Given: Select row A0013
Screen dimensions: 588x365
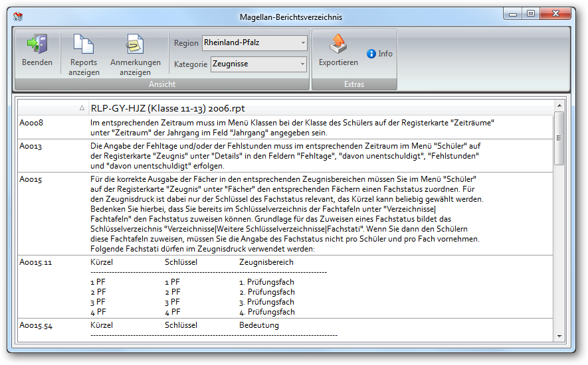Looking at the screenshot, I should pyautogui.click(x=285, y=156).
